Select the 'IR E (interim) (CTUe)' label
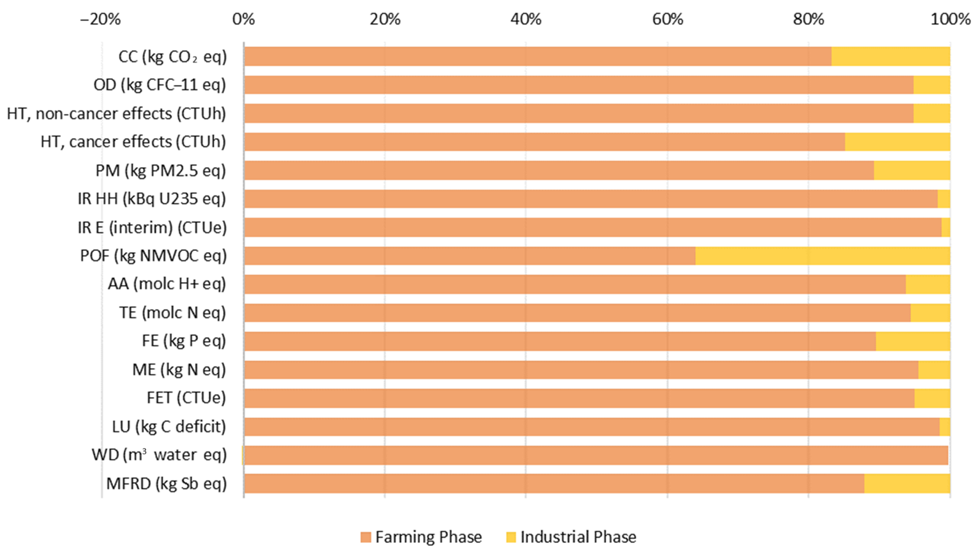Viewport: 980px width, 554px height. point(152,227)
